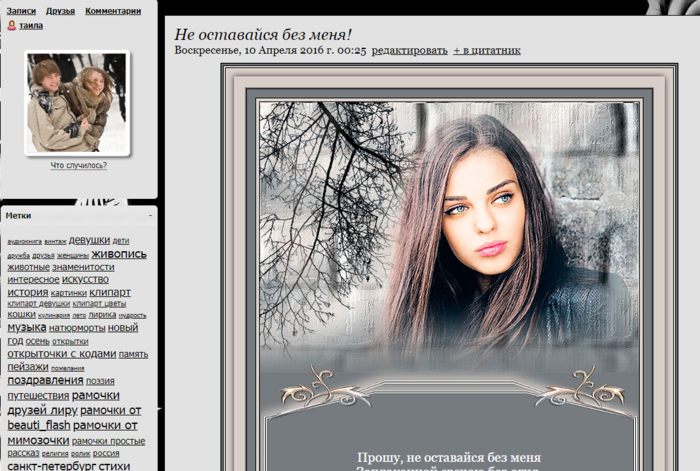Add post via '+ в цитатник'
This screenshot has height=471, width=700.
click(x=487, y=50)
